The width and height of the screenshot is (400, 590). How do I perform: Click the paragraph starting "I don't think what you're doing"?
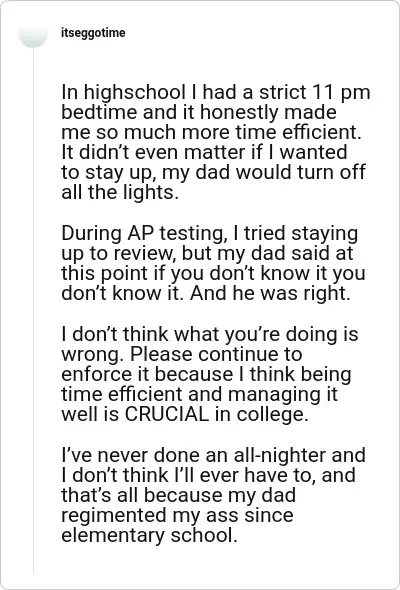point(210,374)
